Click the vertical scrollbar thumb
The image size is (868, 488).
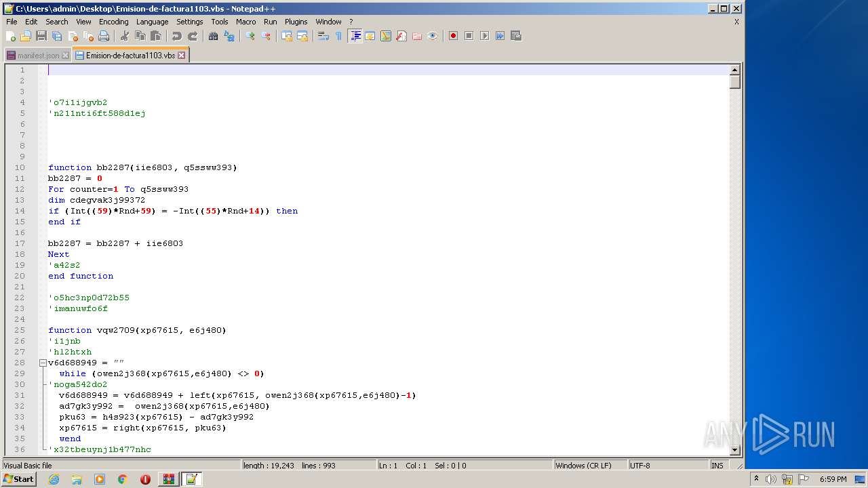(x=734, y=82)
